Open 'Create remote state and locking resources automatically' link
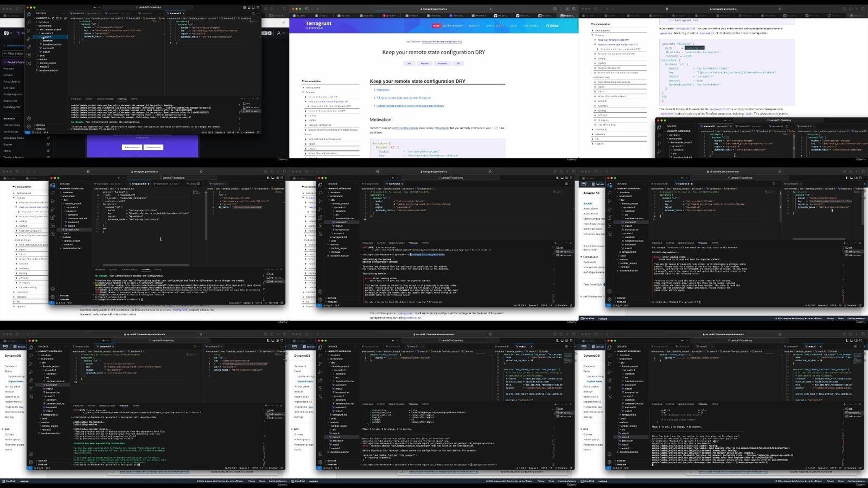868x488 pixels. click(410, 106)
